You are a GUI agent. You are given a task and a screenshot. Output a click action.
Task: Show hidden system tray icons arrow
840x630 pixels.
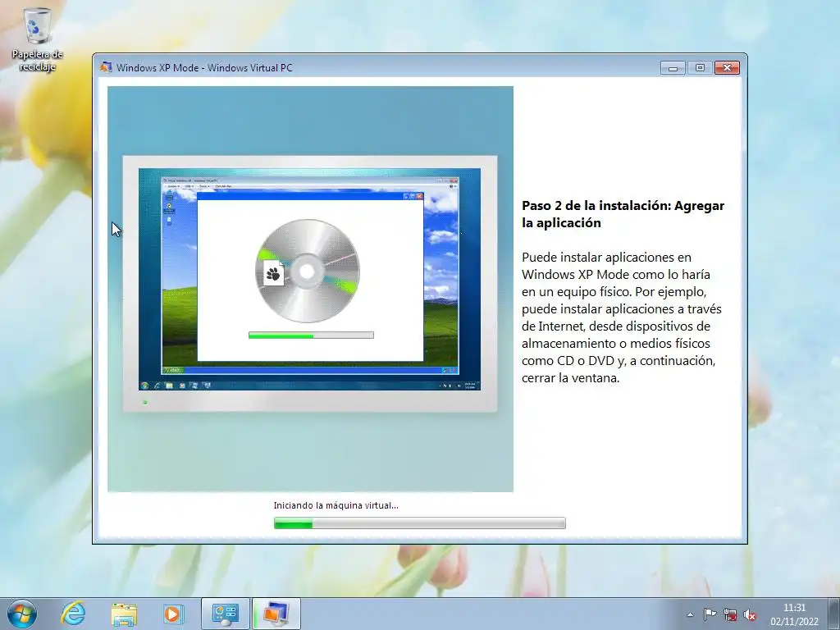[691, 614]
